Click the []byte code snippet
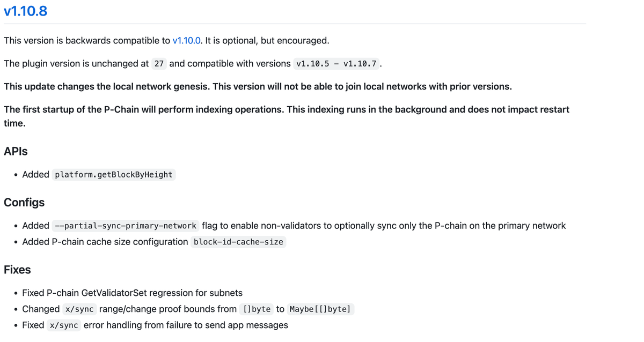Viewport: 644px width, 342px height. (x=257, y=309)
